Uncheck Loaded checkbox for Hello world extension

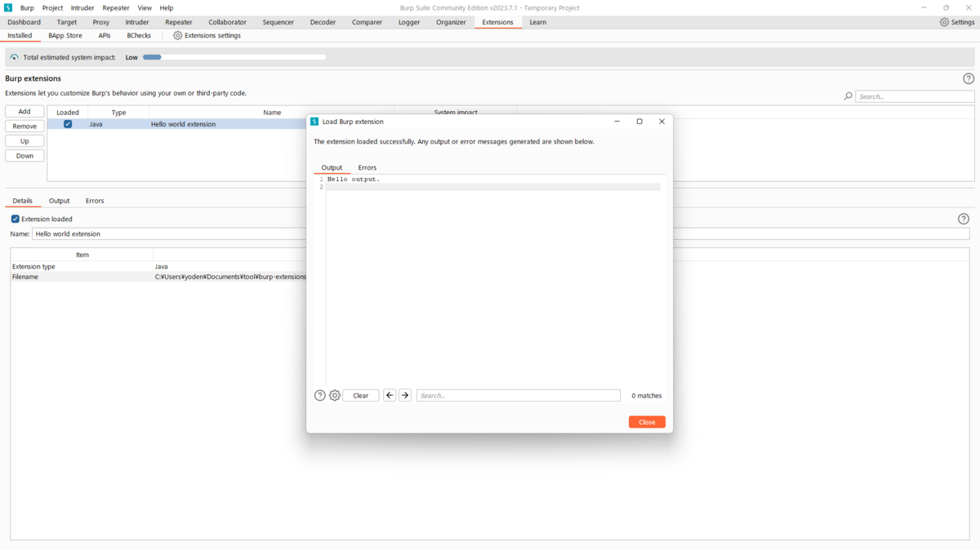pos(68,124)
